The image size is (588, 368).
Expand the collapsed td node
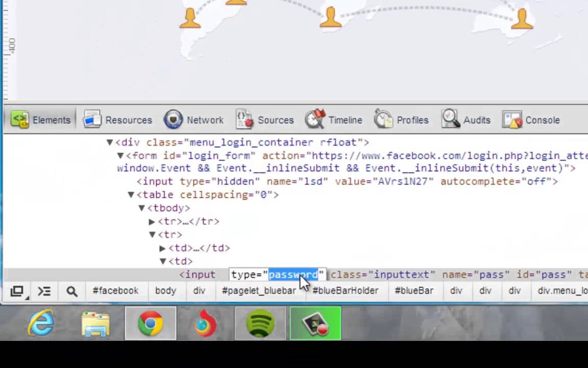[162, 248]
